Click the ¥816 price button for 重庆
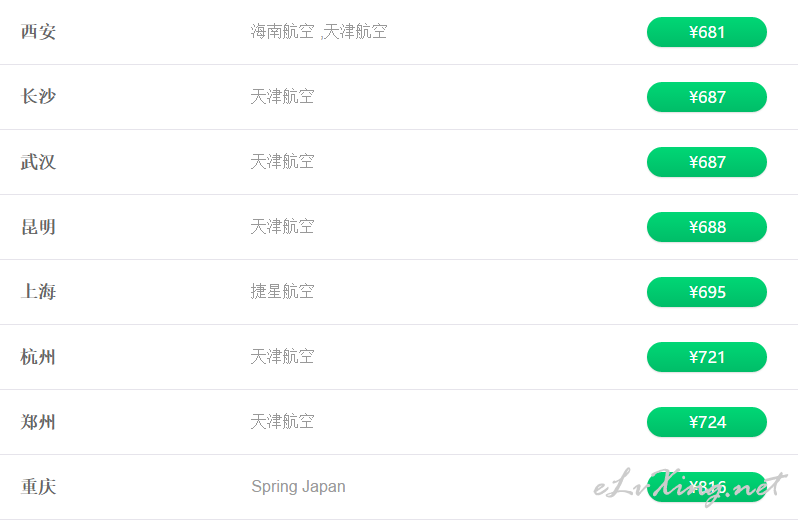 [x=706, y=487]
